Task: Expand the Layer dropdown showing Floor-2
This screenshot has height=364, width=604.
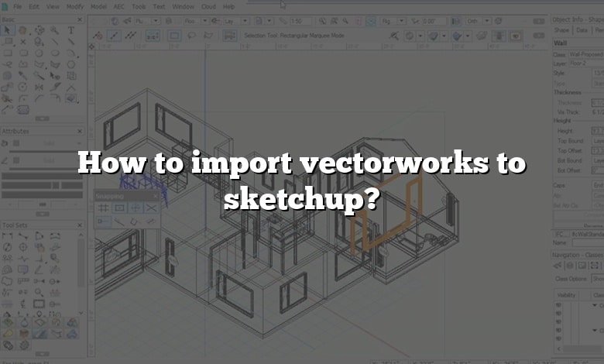Action: [x=585, y=63]
